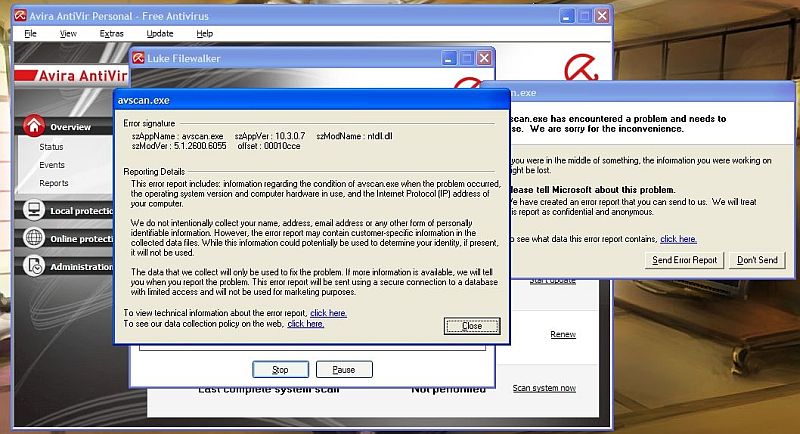Click the Administration icon
The image size is (800, 434).
34,266
